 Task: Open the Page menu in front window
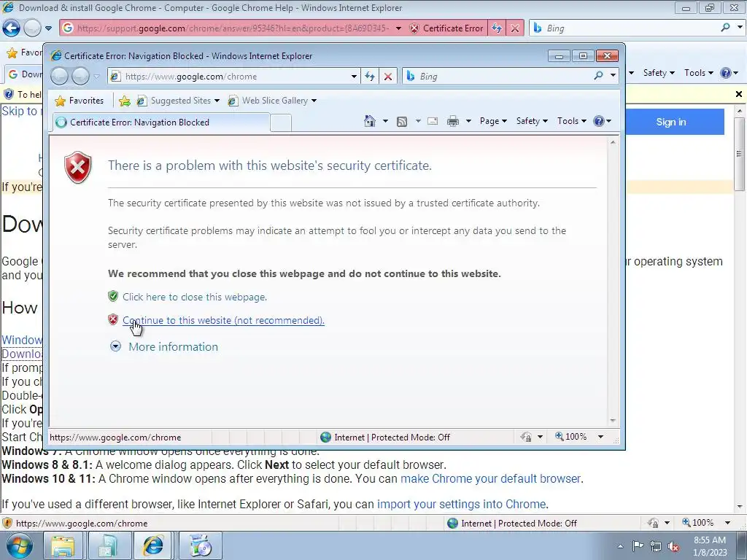(493, 122)
